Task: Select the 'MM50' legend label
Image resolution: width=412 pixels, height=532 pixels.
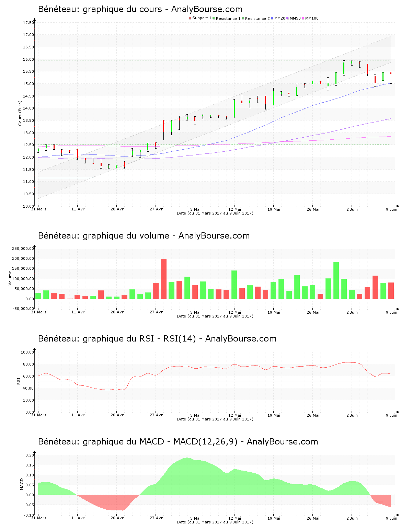Action: pos(295,18)
